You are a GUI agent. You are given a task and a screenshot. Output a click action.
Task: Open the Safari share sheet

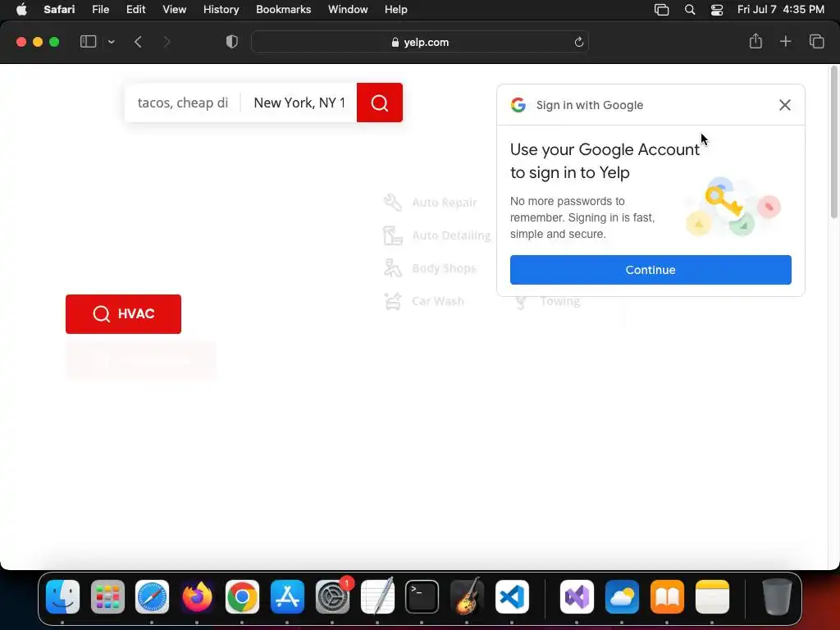(756, 41)
